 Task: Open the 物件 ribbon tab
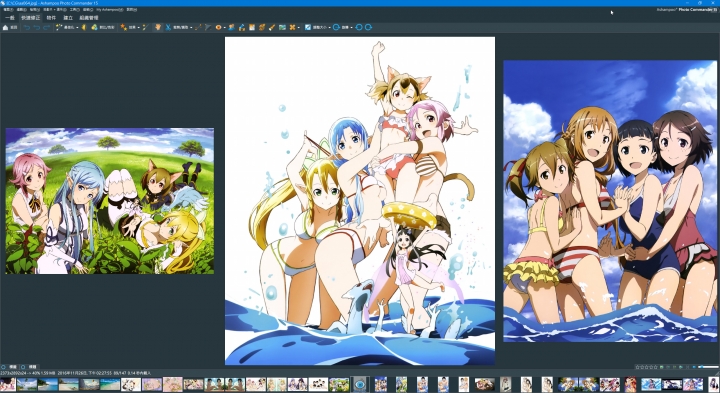pyautogui.click(x=51, y=18)
